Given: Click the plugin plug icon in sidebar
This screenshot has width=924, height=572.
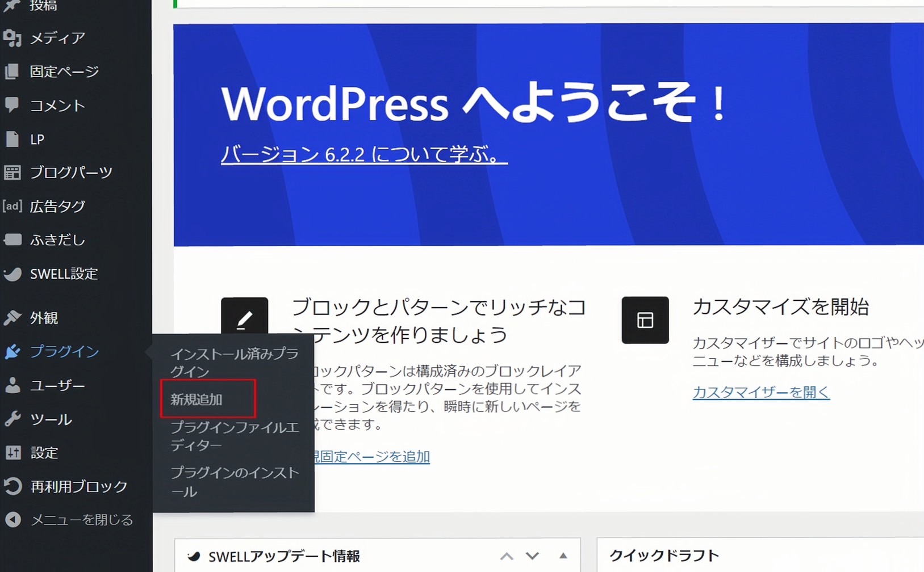Looking at the screenshot, I should pyautogui.click(x=12, y=351).
